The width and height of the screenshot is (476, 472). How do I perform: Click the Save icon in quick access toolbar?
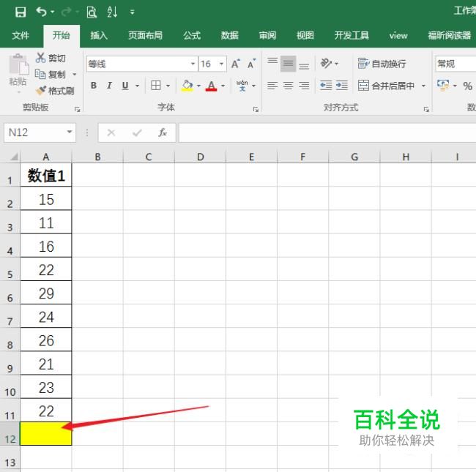coord(21,12)
